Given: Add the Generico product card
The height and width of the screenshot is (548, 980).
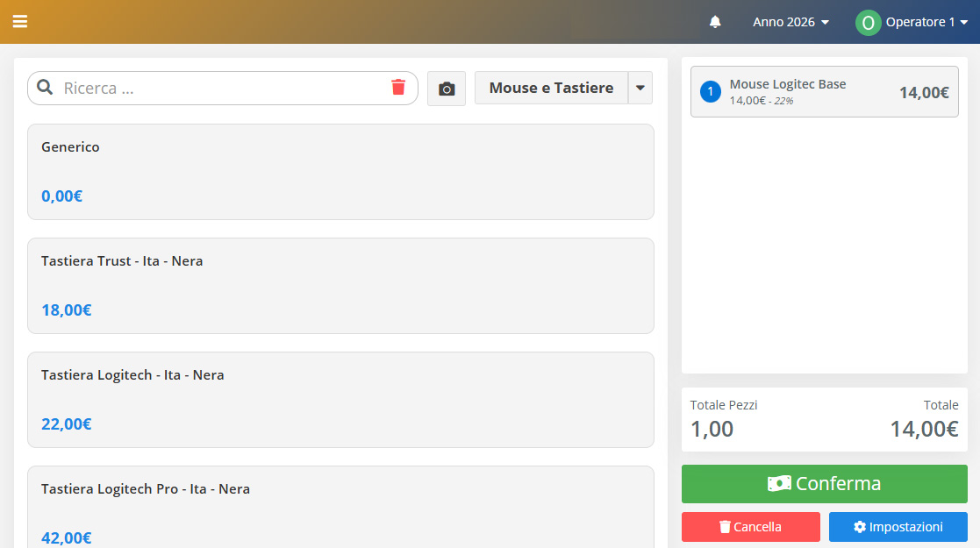Looking at the screenshot, I should click(340, 172).
